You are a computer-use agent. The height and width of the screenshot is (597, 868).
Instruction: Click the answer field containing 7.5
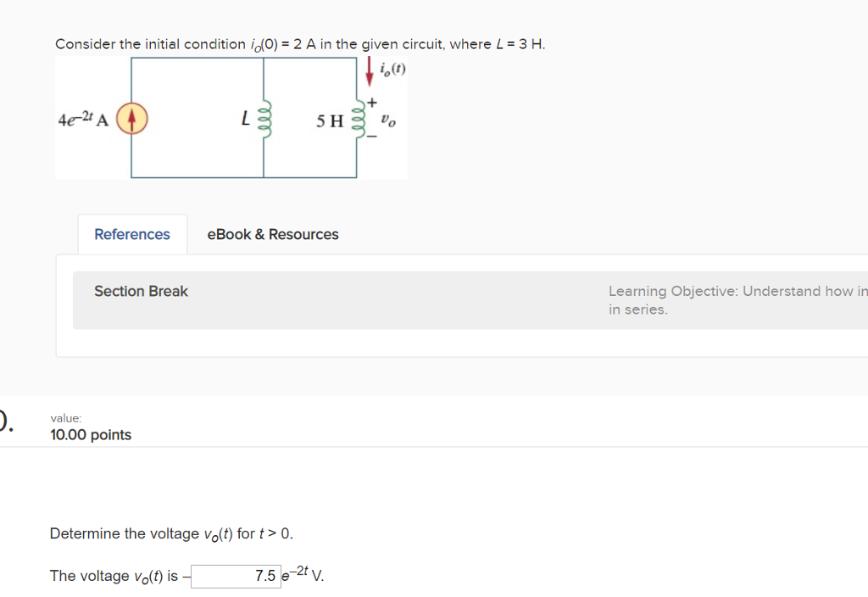coord(236,576)
